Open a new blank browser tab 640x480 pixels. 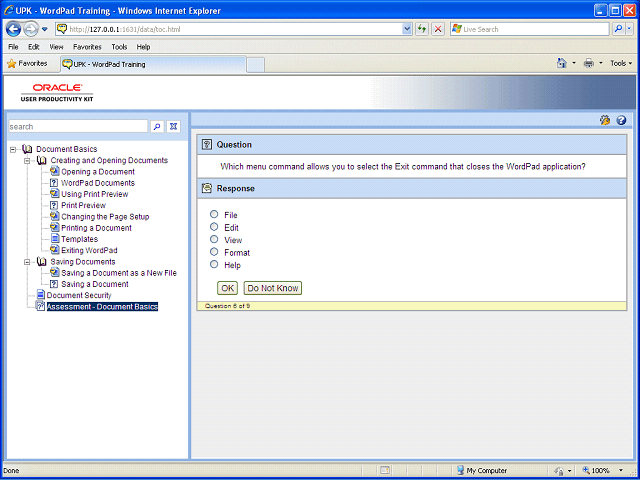(x=256, y=64)
